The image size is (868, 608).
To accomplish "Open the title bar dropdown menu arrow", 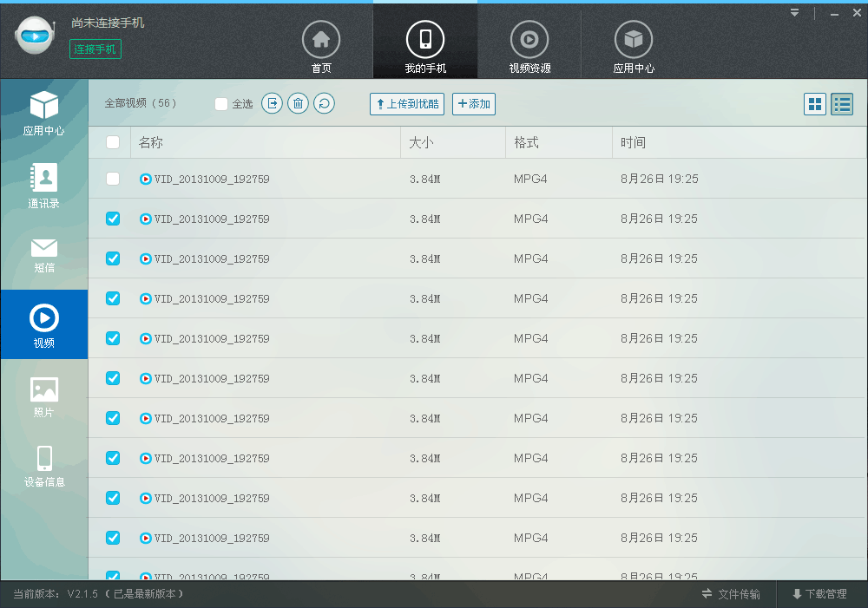I will click(x=795, y=13).
